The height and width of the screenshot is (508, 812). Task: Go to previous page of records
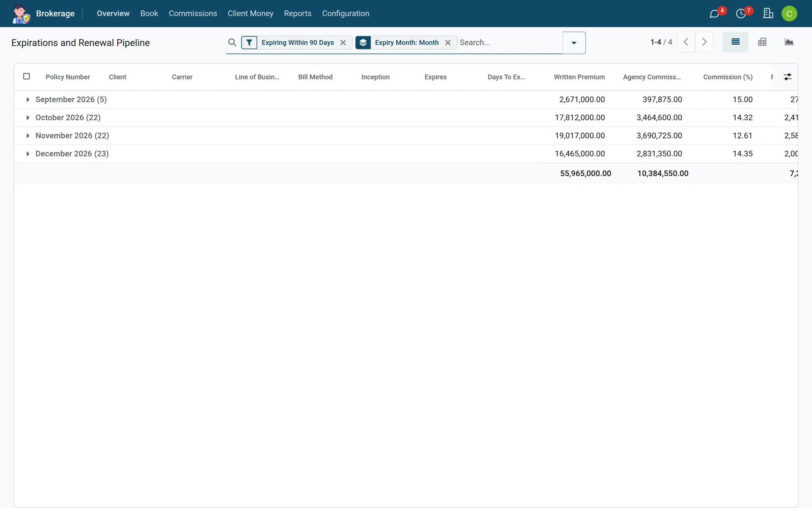(686, 42)
